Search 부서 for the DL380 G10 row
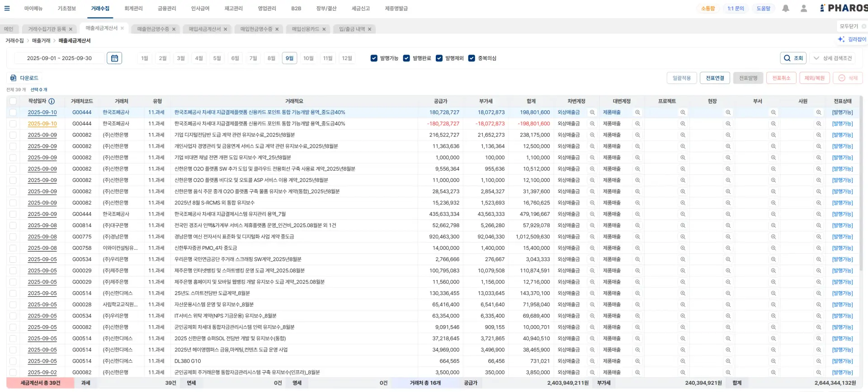Image resolution: width=868 pixels, height=392 pixels. tap(774, 361)
